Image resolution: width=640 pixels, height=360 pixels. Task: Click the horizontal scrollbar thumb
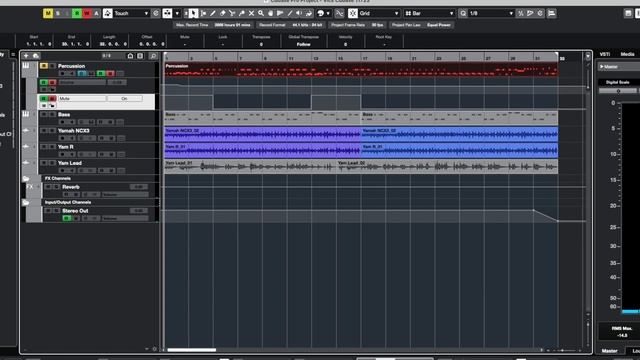pos(191,350)
